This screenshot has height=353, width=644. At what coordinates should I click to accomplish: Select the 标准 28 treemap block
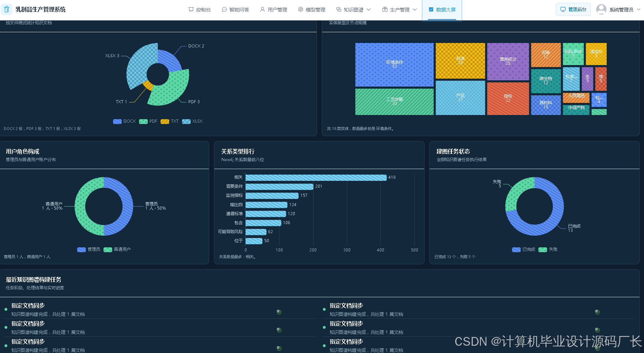tap(460, 61)
